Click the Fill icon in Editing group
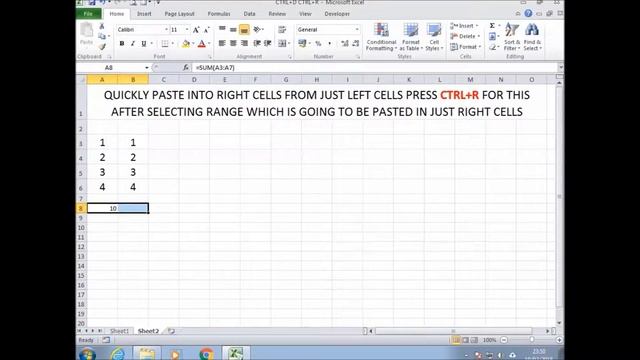The height and width of the screenshot is (360, 640). click(492, 37)
